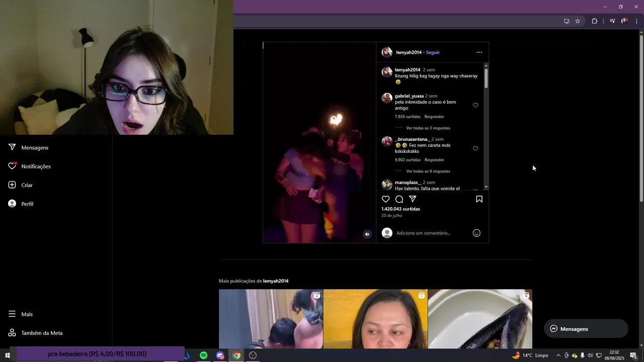Click the Notificações heart icon in the sidebar
The image size is (644, 362).
click(x=12, y=166)
